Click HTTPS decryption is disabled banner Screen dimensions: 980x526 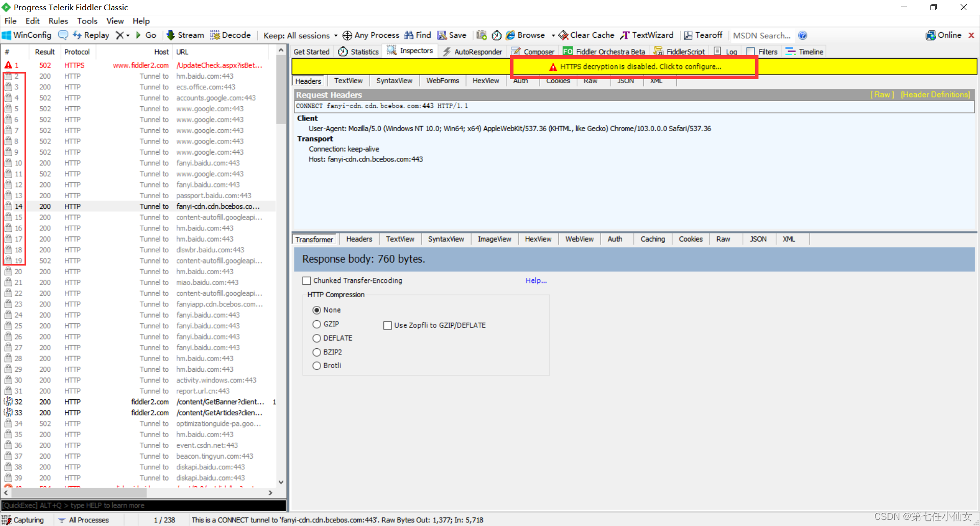634,67
